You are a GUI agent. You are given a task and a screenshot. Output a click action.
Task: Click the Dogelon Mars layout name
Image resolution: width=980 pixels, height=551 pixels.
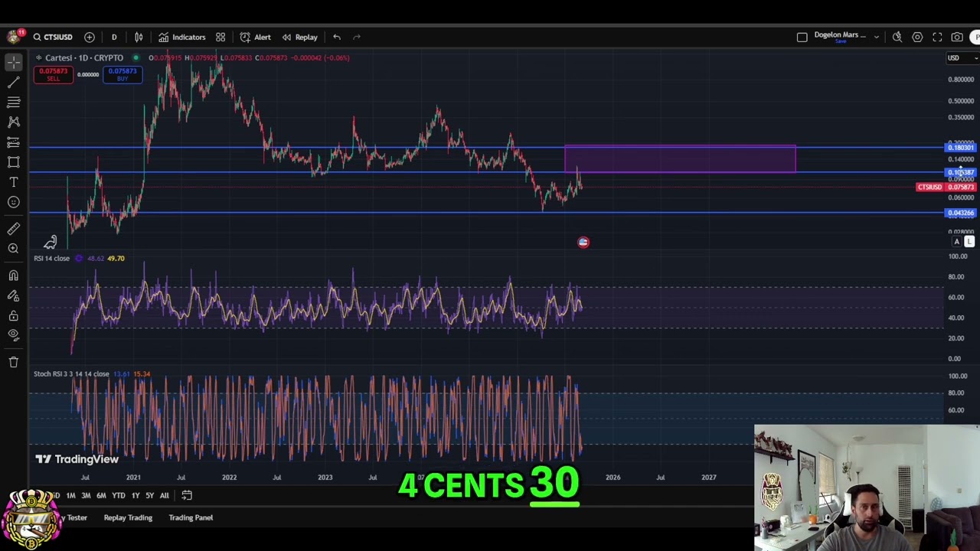tap(840, 34)
